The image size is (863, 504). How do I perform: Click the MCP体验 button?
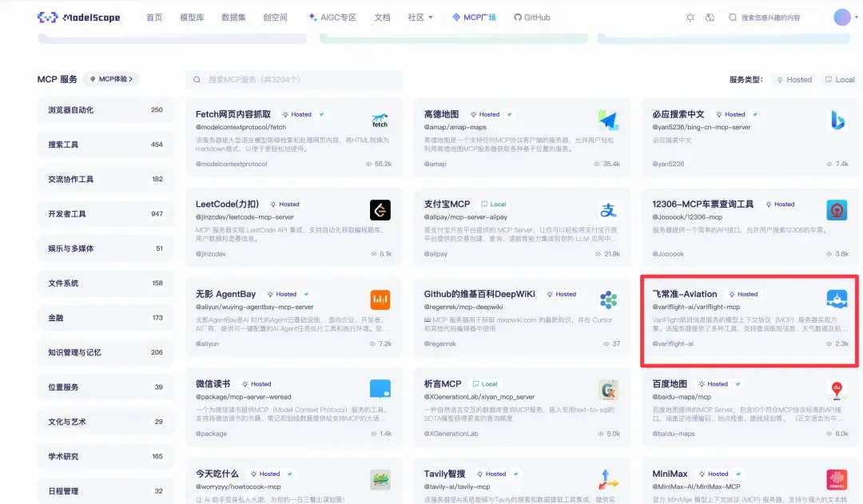click(110, 79)
